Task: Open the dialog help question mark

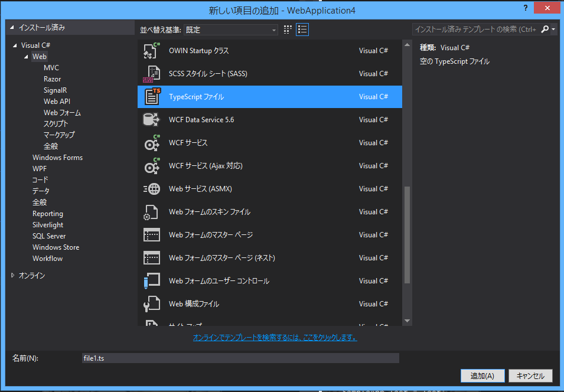Action: [526, 8]
